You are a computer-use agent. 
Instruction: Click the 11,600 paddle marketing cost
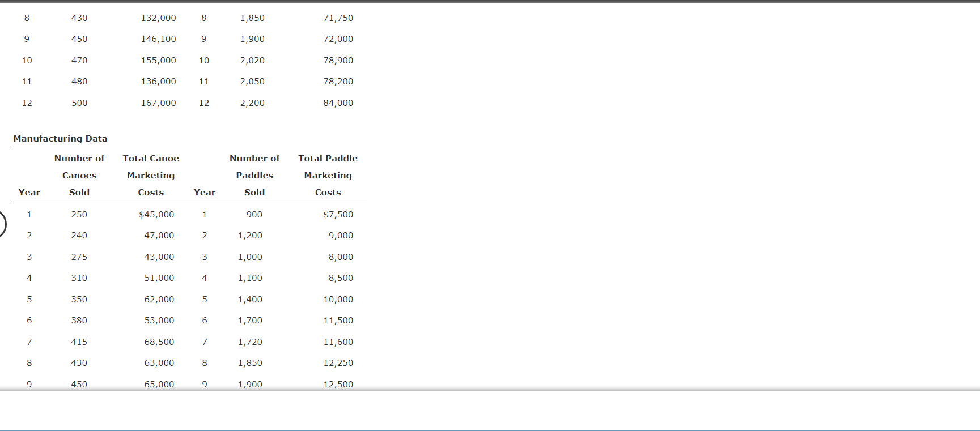338,342
